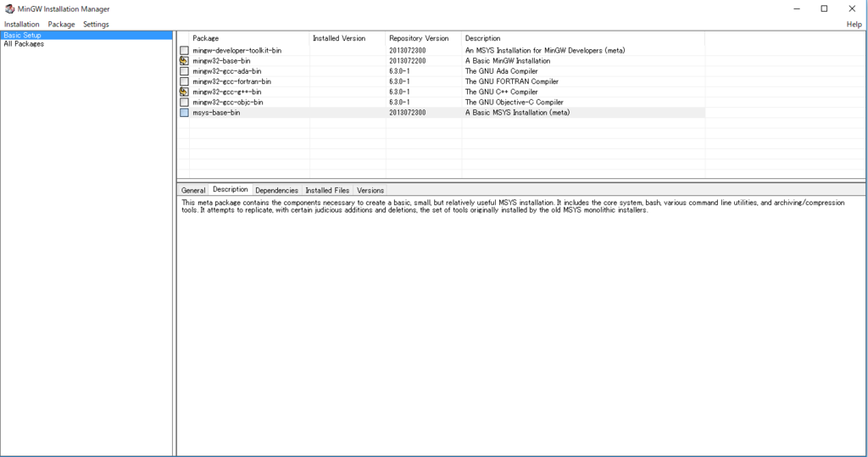Image resolution: width=868 pixels, height=457 pixels.
Task: Toggle checkbox for mingw32-gcc-fortran-bin
Action: tap(184, 81)
